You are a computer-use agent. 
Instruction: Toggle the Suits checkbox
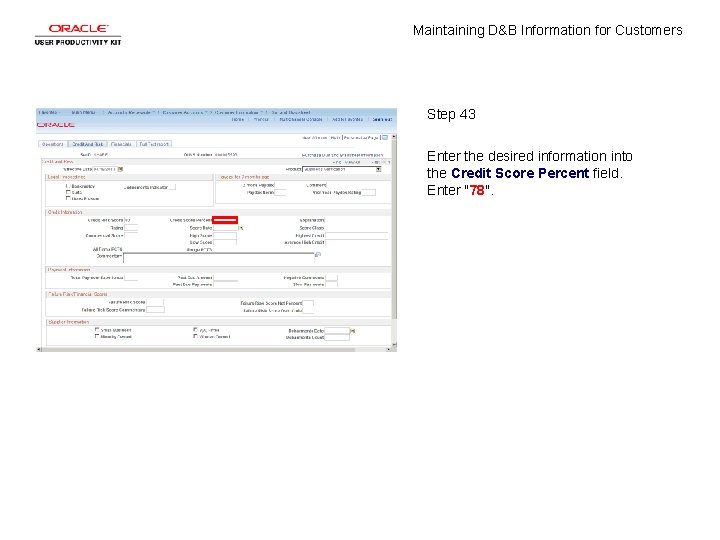(x=68, y=192)
